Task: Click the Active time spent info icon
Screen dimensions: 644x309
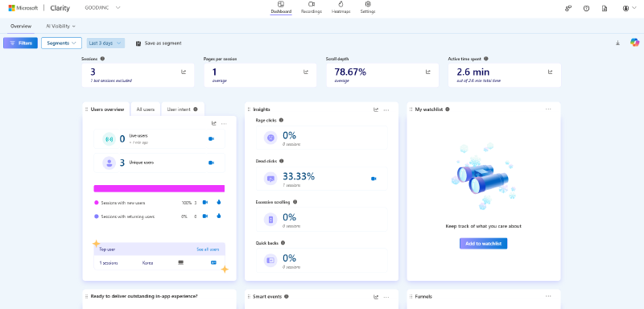Action: (x=486, y=59)
